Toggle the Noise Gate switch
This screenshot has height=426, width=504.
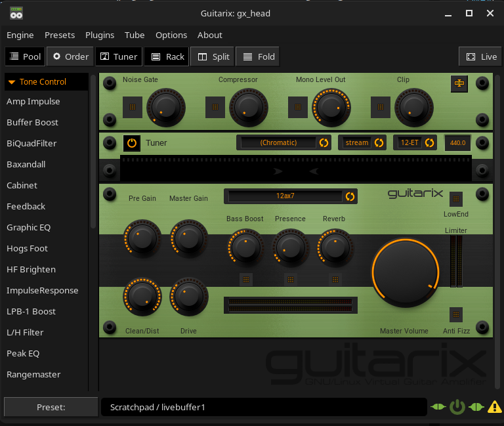tap(133, 107)
